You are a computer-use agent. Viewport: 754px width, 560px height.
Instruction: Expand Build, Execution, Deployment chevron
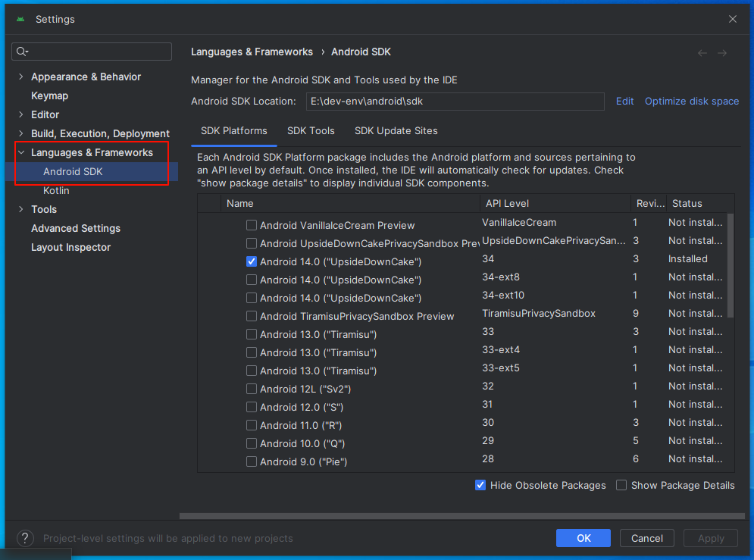pyautogui.click(x=20, y=133)
